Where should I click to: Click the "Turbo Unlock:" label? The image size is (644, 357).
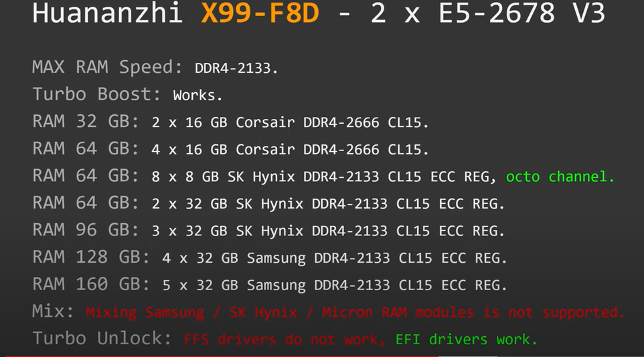104,339
